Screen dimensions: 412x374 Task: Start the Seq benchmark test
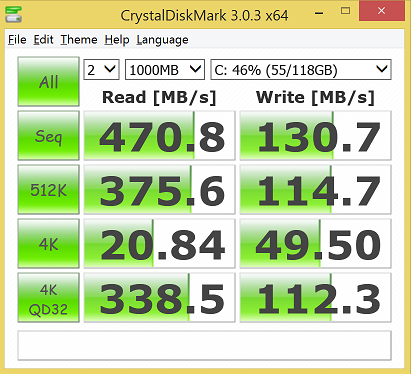point(48,136)
